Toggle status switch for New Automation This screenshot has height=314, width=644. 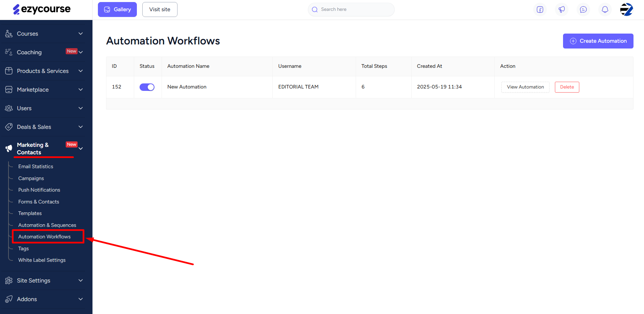tap(147, 87)
